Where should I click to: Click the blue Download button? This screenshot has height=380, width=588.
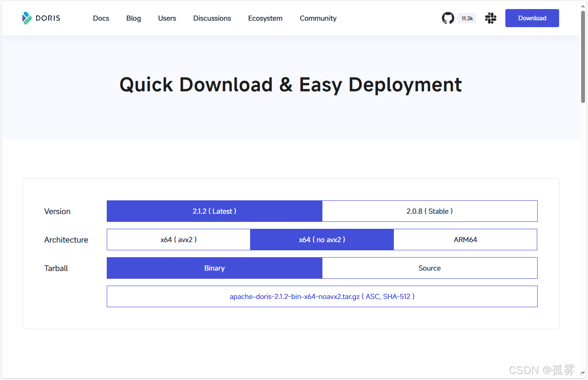pyautogui.click(x=532, y=18)
